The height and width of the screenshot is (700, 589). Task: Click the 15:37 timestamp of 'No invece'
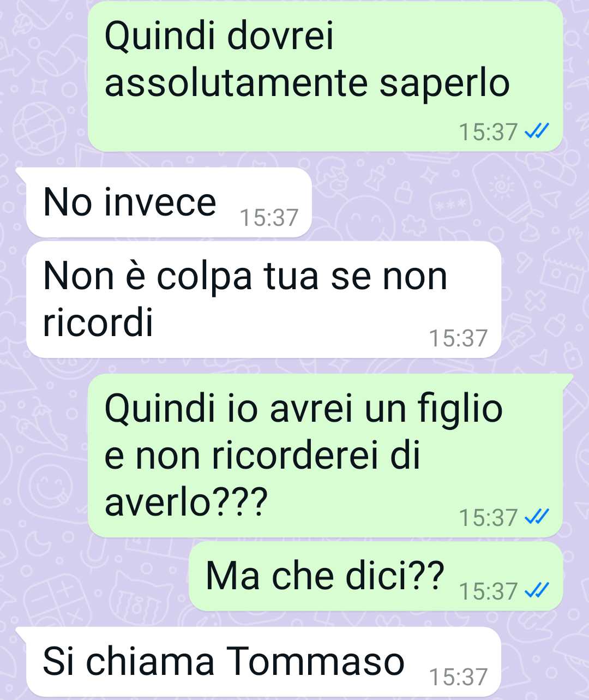point(269,218)
